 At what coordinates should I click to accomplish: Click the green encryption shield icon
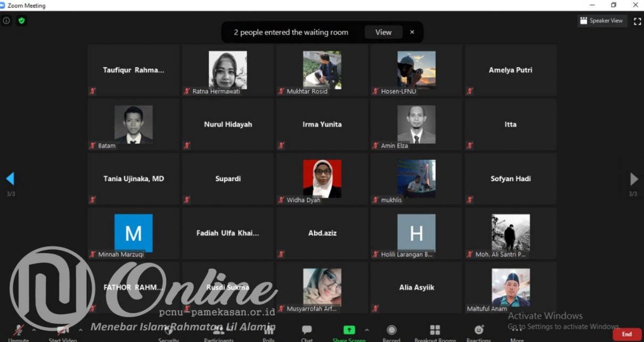[21, 21]
